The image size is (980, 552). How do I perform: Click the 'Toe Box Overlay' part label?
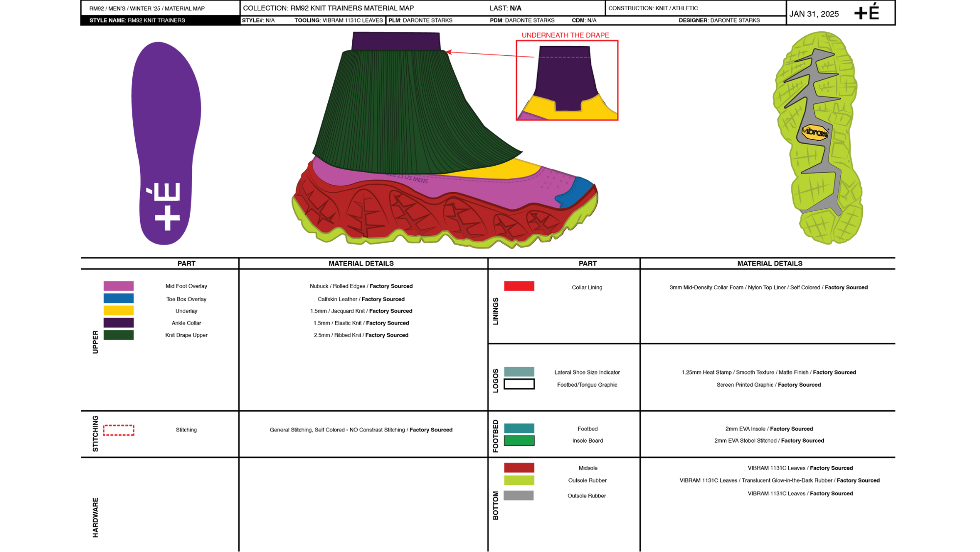(x=186, y=299)
